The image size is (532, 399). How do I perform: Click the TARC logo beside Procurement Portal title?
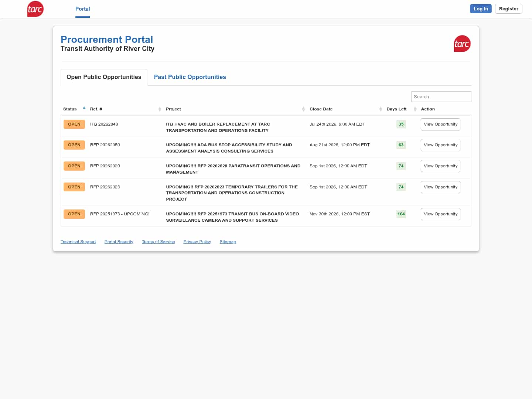pyautogui.click(x=462, y=44)
